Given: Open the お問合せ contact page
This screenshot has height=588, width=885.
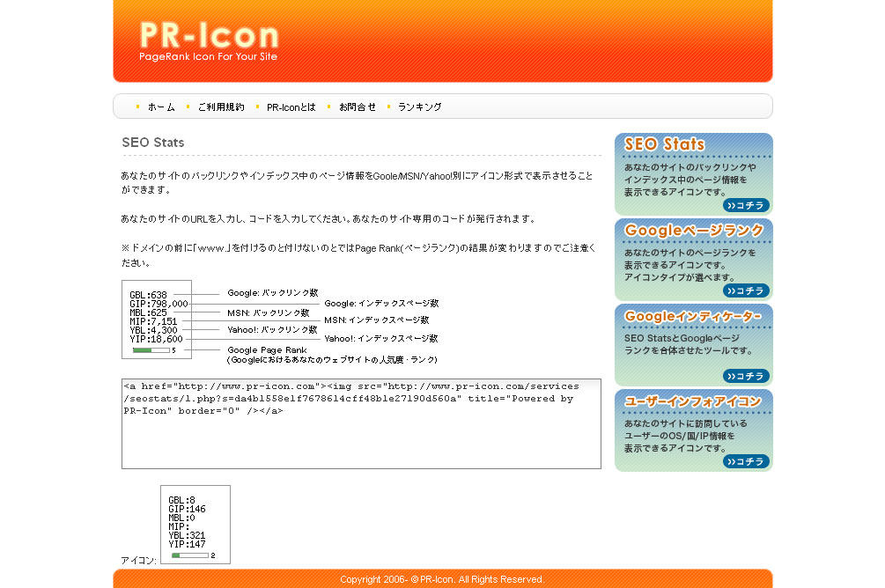Looking at the screenshot, I should tap(357, 107).
